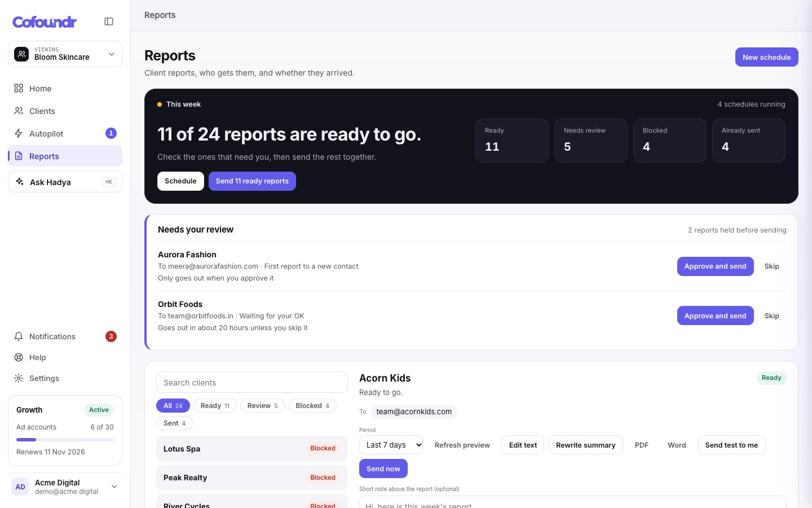Collapse the sidebar panel icon
Image resolution: width=812 pixels, height=508 pixels.
click(109, 21)
